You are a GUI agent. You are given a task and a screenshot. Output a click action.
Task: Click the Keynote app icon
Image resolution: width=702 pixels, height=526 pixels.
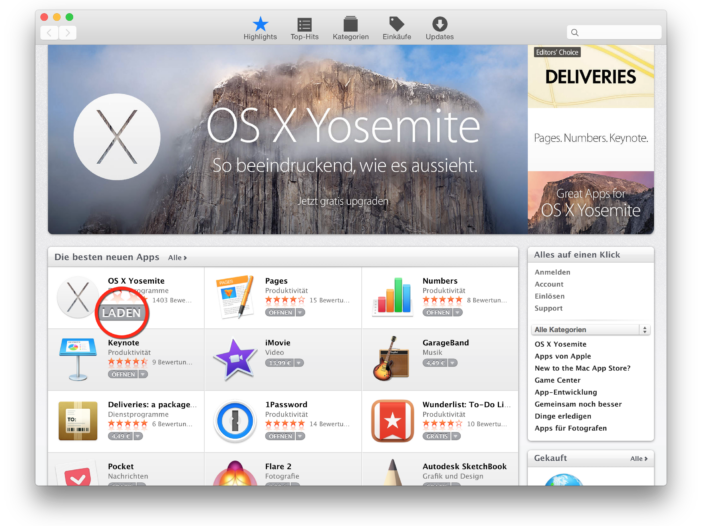click(x=77, y=359)
